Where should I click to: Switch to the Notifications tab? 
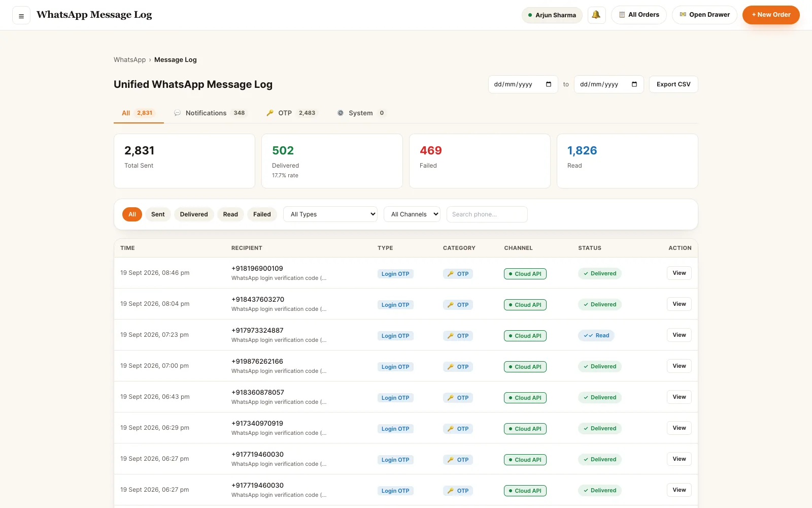click(x=210, y=113)
